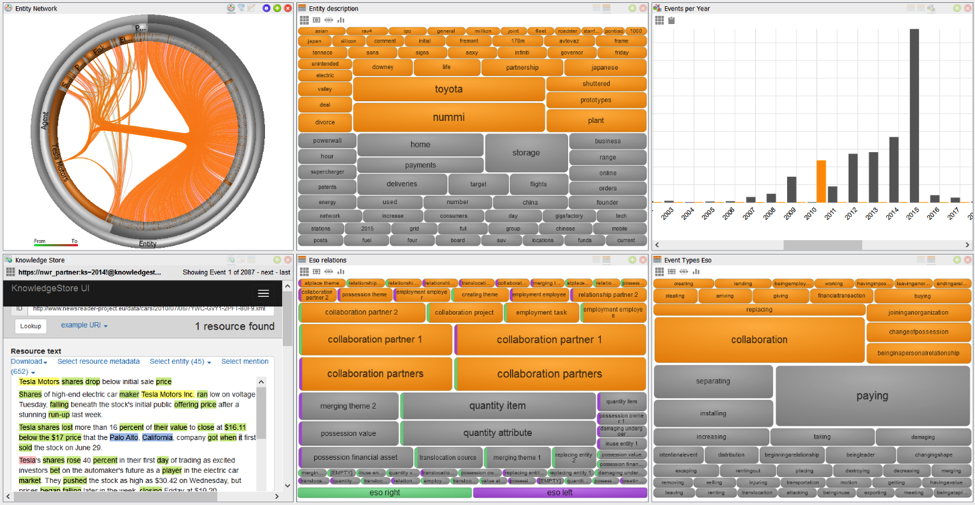This screenshot has height=505, width=975.
Task: Click the Knowledge Store scroll-up arrow
Action: tap(287, 286)
